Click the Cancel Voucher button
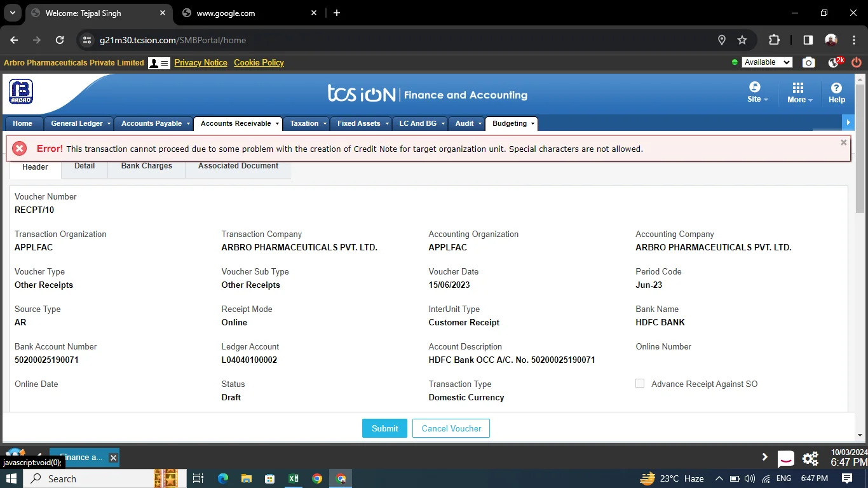This screenshot has width=868, height=488. (451, 428)
